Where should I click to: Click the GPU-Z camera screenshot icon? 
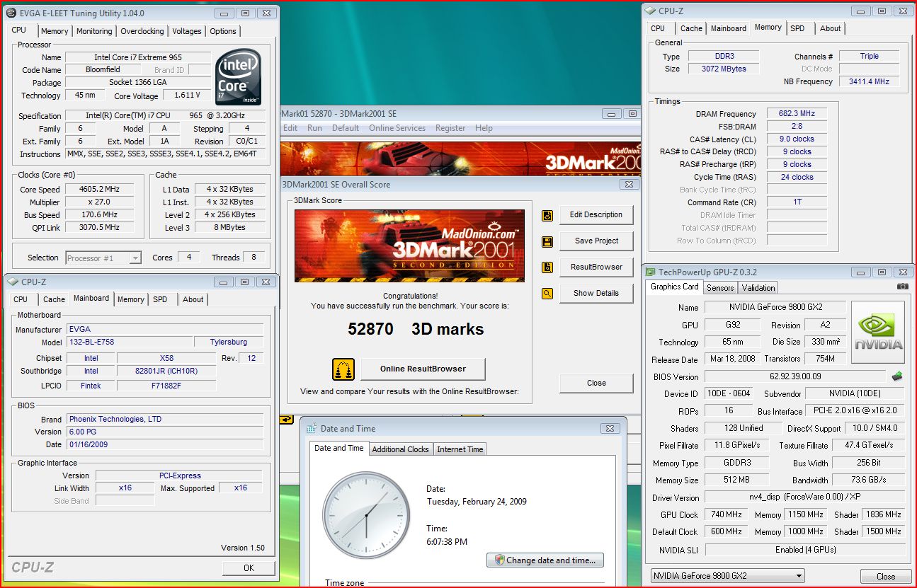pos(902,287)
